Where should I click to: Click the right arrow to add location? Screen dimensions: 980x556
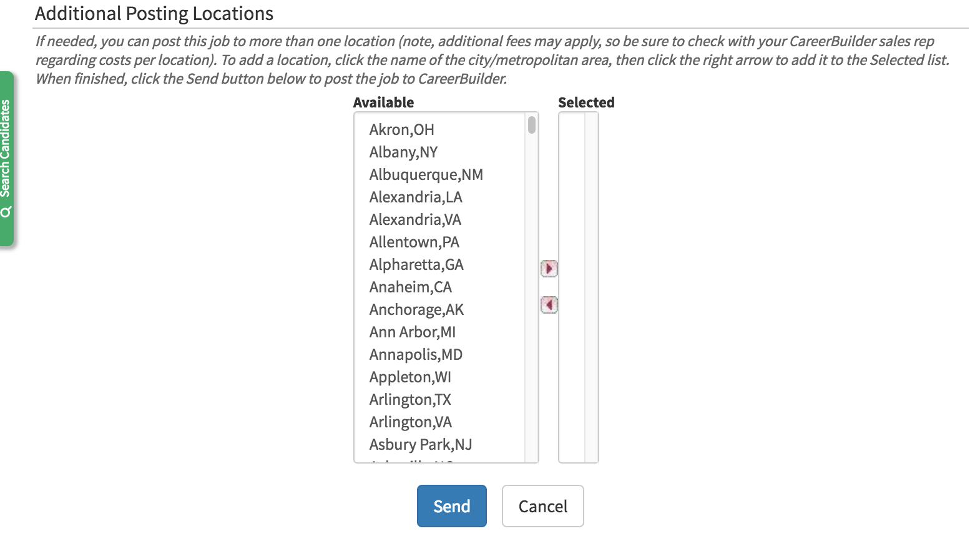pyautogui.click(x=549, y=269)
